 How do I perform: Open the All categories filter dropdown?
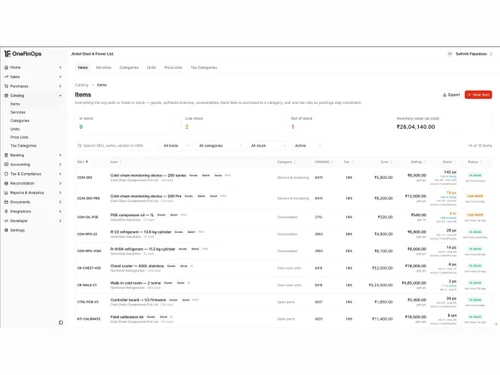(220, 146)
